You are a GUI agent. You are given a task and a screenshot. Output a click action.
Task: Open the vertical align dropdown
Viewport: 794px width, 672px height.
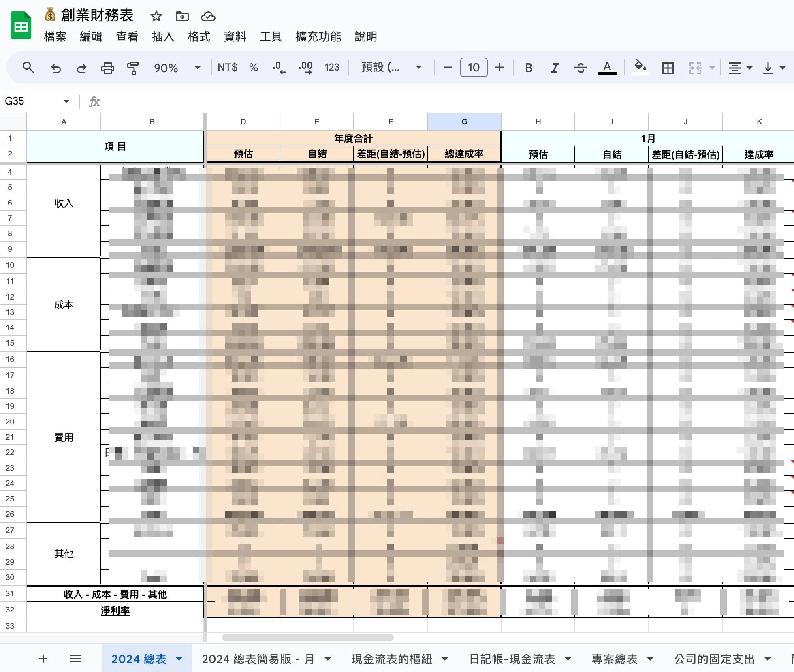774,68
